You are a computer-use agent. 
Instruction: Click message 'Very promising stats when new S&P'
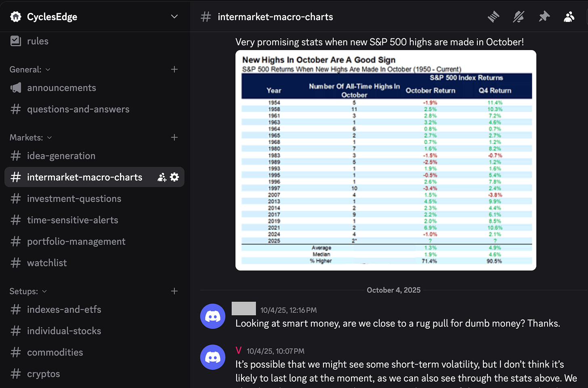[x=380, y=42]
